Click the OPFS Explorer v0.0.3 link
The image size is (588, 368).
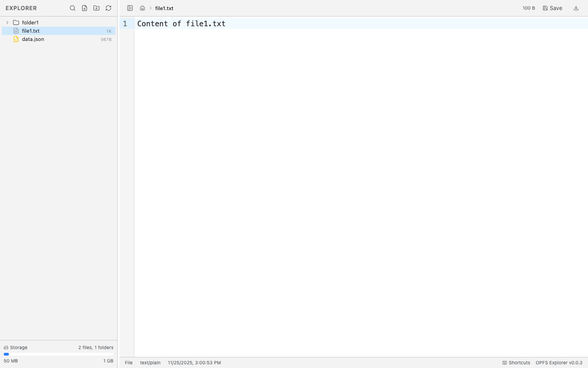[x=559, y=362]
